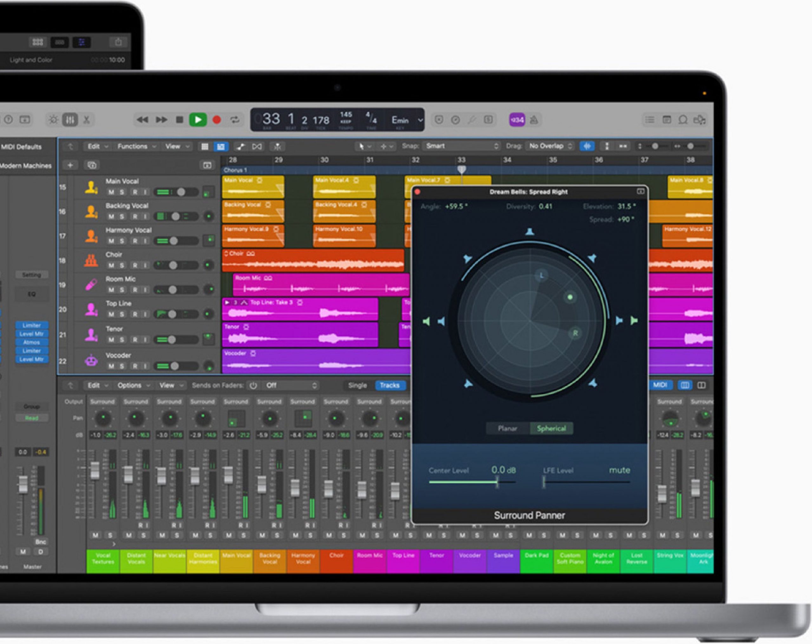This screenshot has height=644, width=812.
Task: Click the EQ button in channel strip
Action: point(32,294)
